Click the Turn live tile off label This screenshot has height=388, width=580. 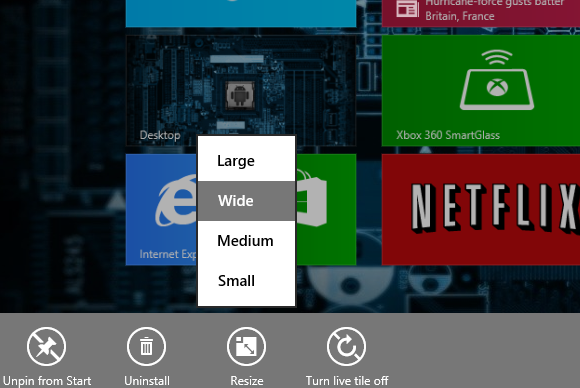pyautogui.click(x=347, y=381)
